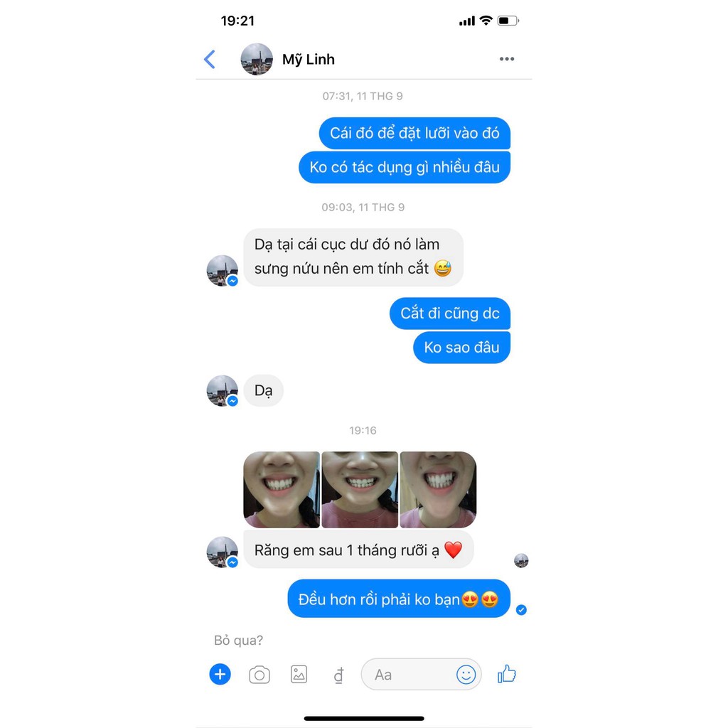
Task: Open the three-dots options menu
Action: coord(506,59)
